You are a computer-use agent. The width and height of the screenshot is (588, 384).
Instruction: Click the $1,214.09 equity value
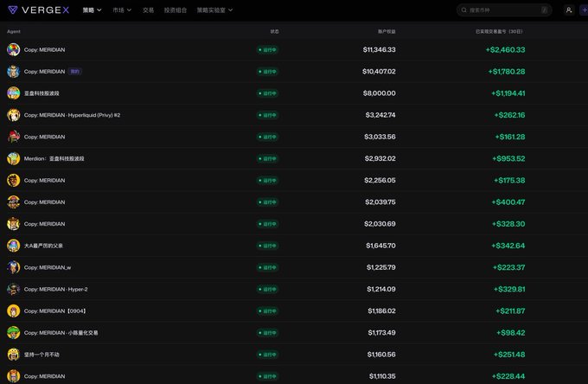tap(381, 289)
